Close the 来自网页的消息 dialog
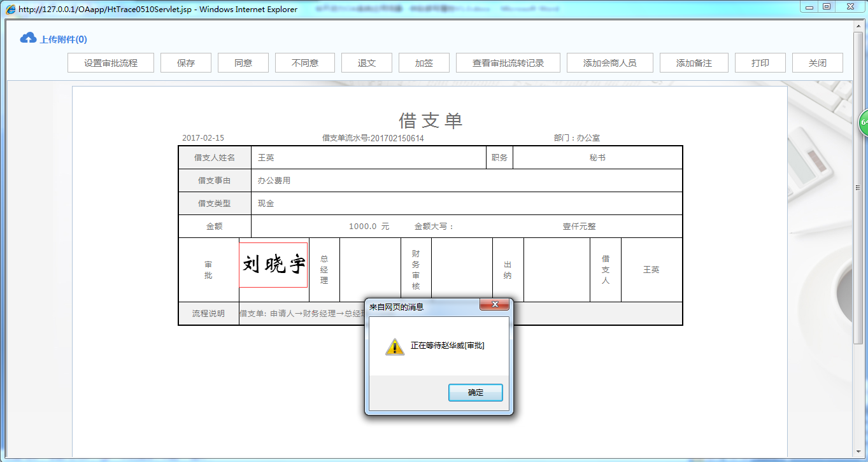 (x=495, y=305)
